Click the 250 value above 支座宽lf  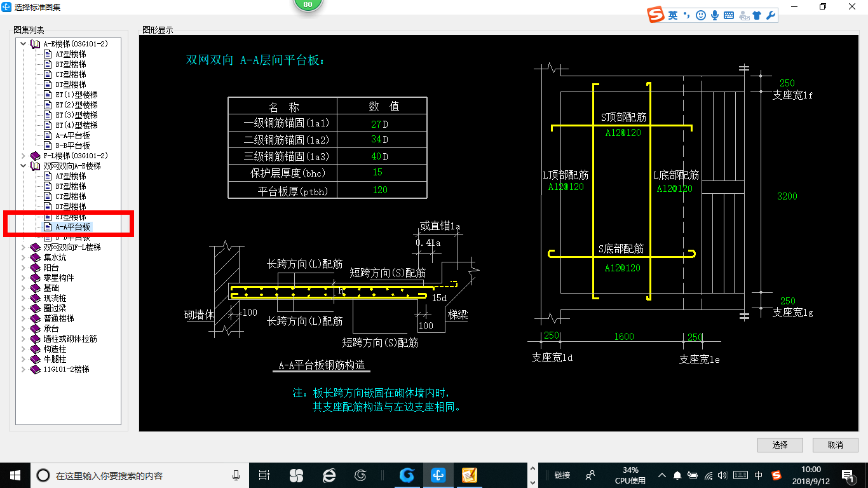click(x=787, y=83)
